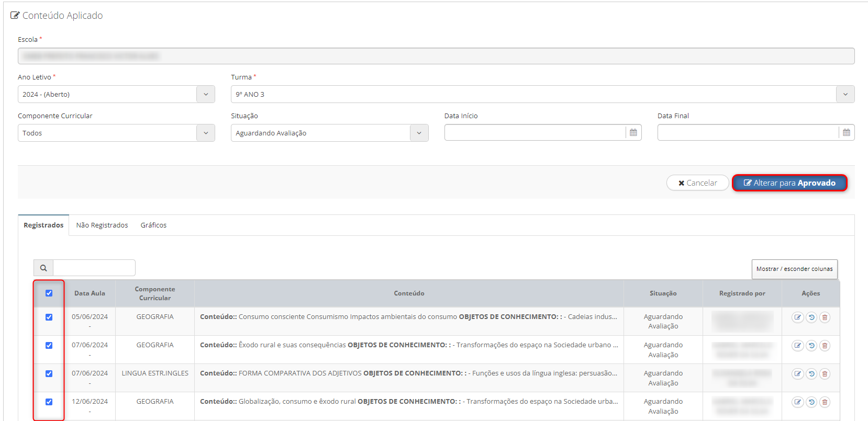Click content text 'Êxodo rural e suas consequências'
868x421 pixels.
(x=292, y=345)
